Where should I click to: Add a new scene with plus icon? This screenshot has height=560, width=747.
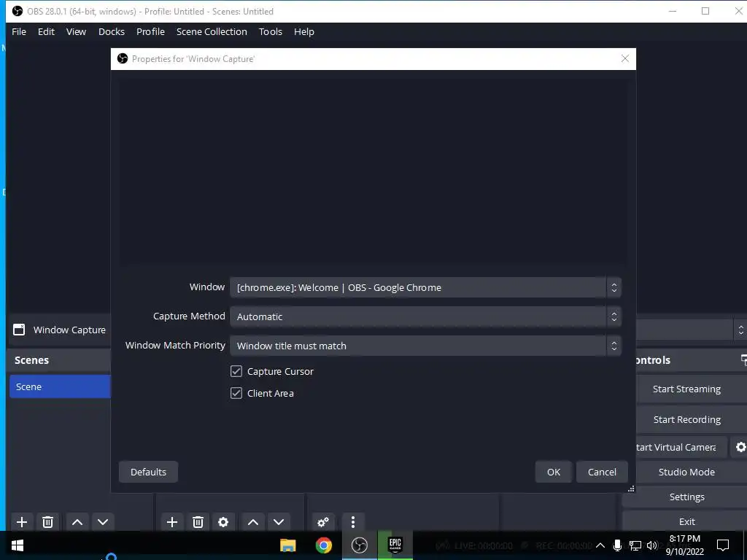22,522
